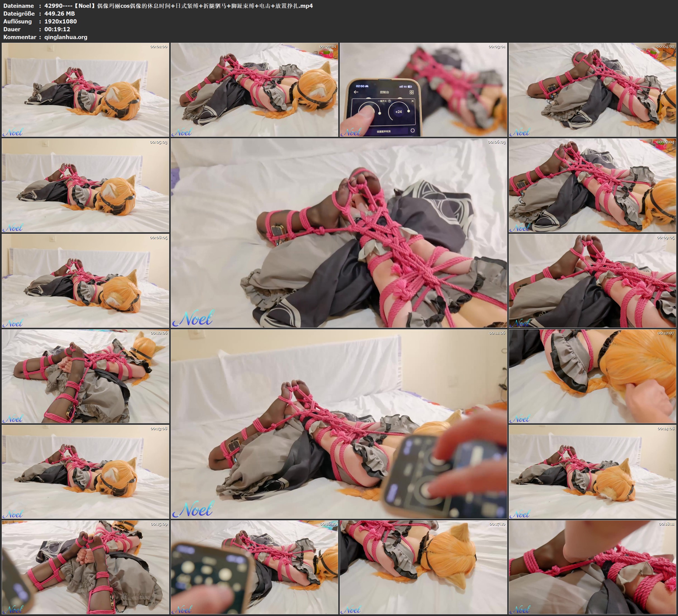
Task: Click the 449.26 MB file size value
Action: (60, 13)
